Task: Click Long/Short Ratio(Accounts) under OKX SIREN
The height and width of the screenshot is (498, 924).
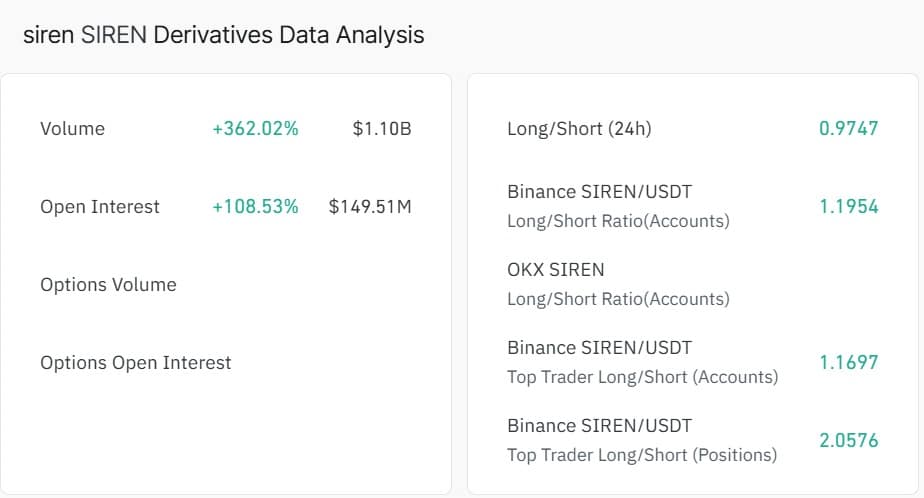Action: (x=618, y=299)
